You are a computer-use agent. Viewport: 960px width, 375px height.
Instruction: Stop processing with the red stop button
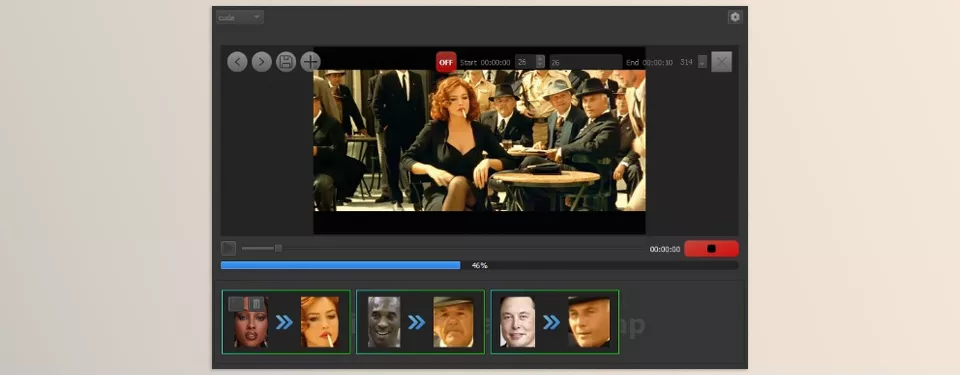[711, 249]
